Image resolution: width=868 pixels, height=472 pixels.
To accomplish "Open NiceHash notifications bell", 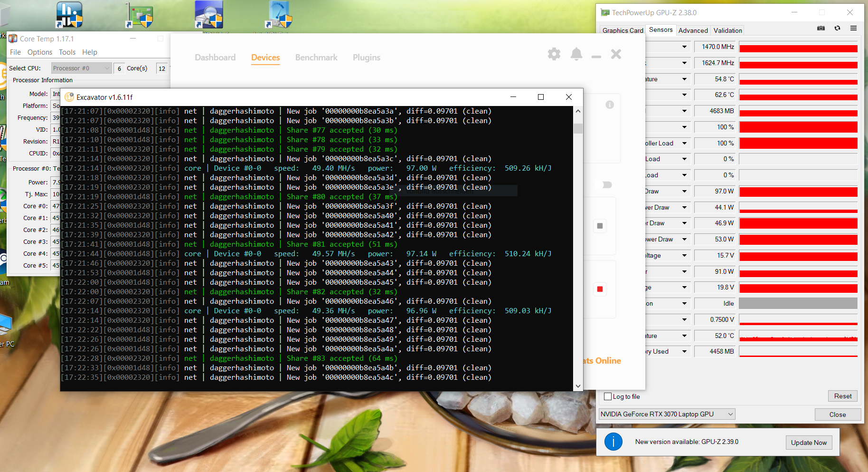I will pos(576,54).
